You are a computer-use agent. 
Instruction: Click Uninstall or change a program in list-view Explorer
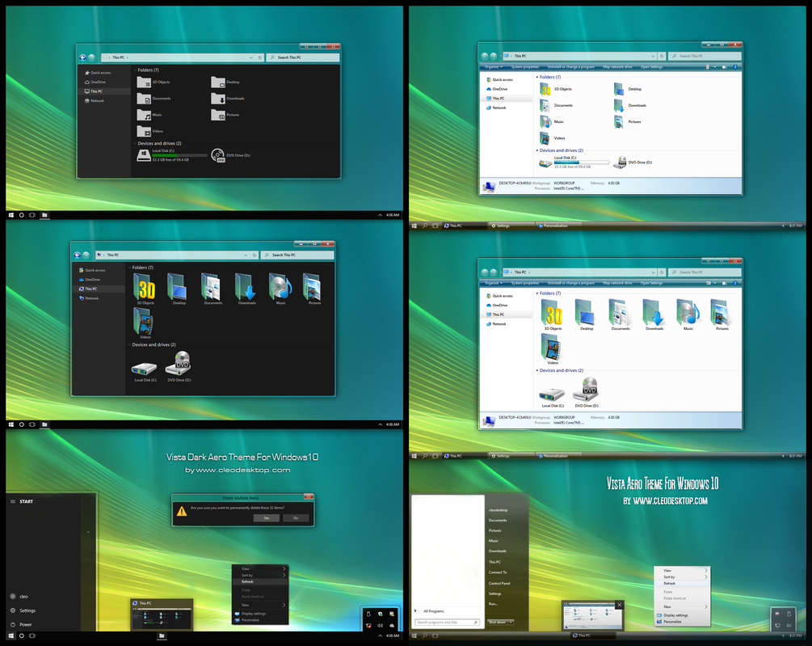pyautogui.click(x=570, y=67)
